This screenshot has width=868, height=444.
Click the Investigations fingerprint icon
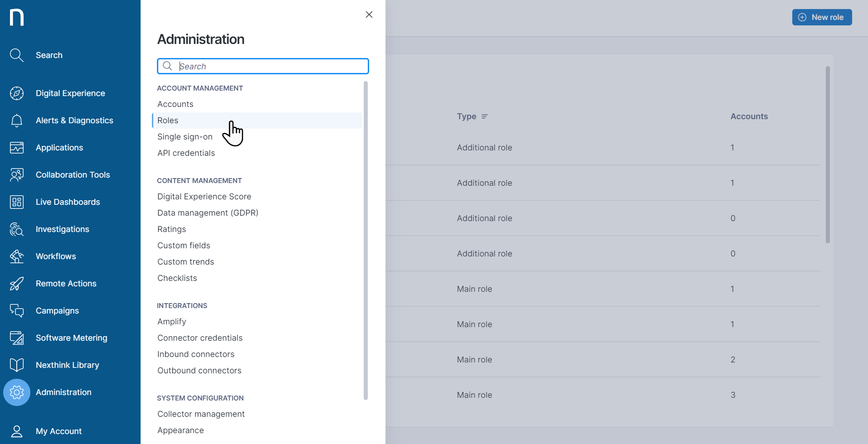point(16,229)
